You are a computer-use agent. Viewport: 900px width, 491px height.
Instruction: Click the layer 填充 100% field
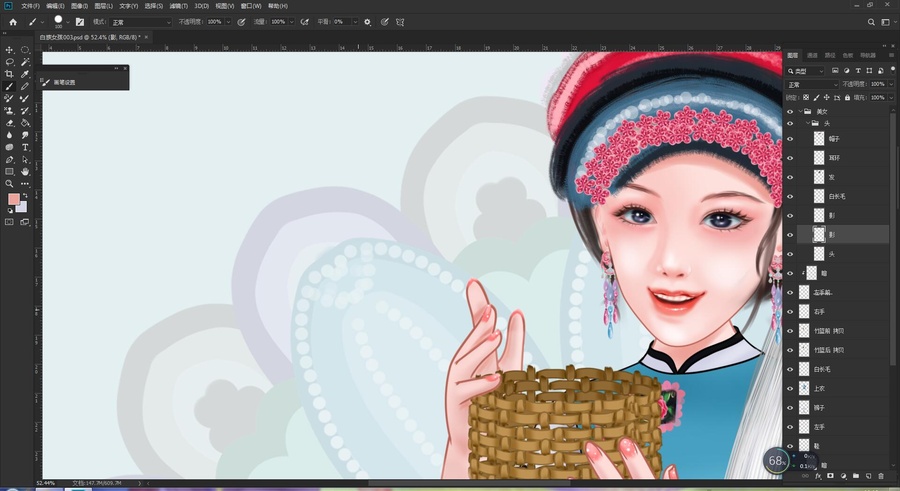point(877,98)
